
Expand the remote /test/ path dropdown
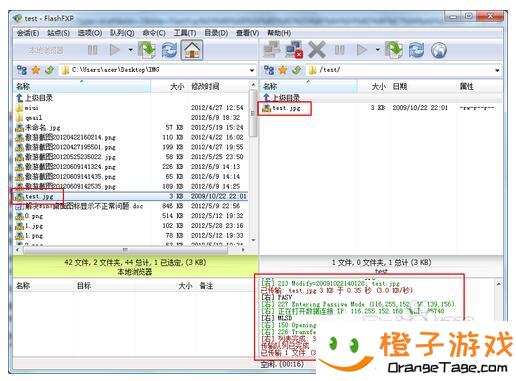click(x=497, y=70)
